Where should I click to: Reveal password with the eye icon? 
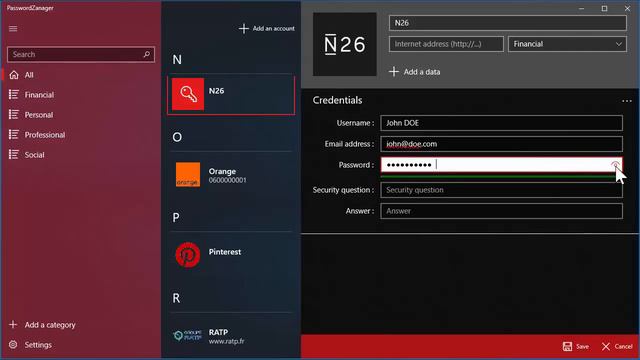[x=615, y=165]
